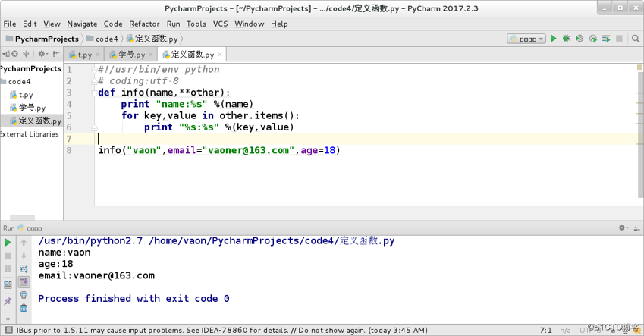Open the Tools menu
The image size is (644, 336).
[x=196, y=24]
